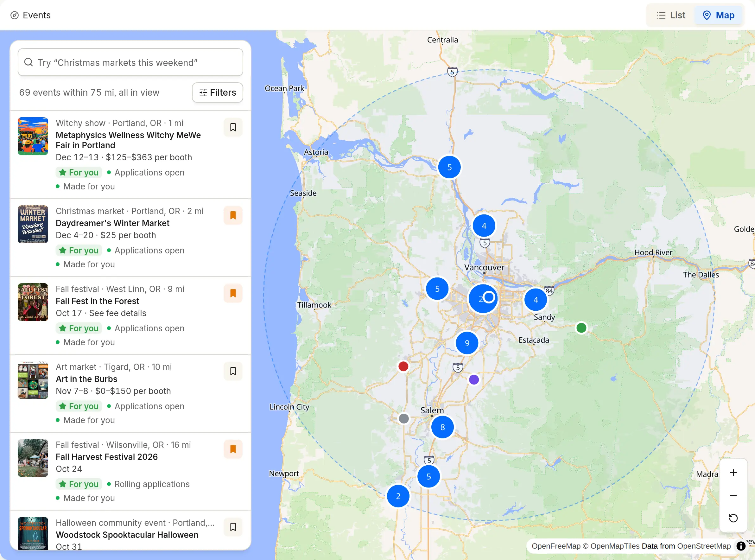
Task: Click the OpenStreetMap attribution link
Action: (x=704, y=546)
